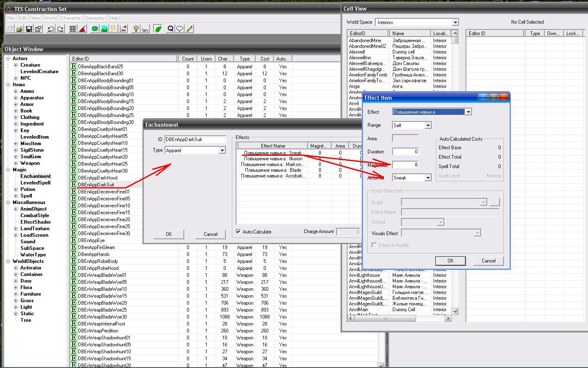Click the green leaf toolbar icon

tap(158, 29)
